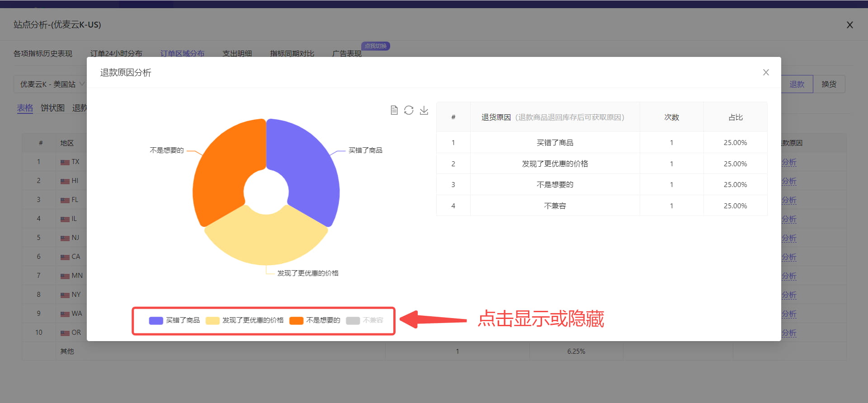This screenshot has width=868, height=403.
Task: Click the US flag icon beside TX
Action: 65,162
